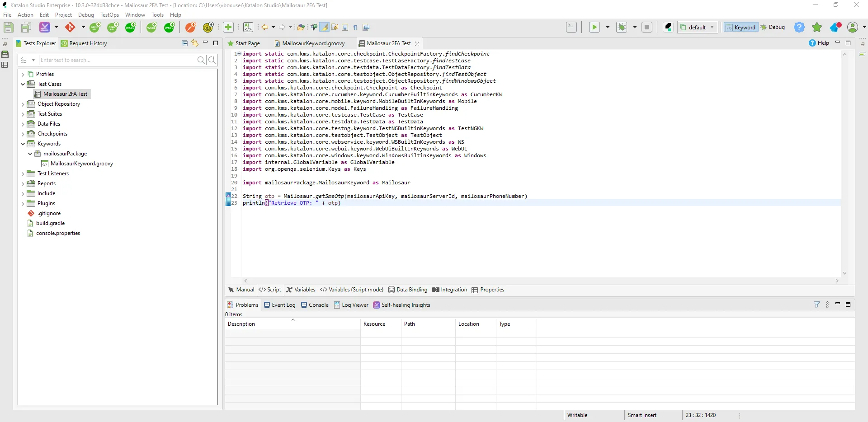This screenshot has height=422, width=868.
Task: Open notifications via the bell icon
Action: [x=834, y=27]
